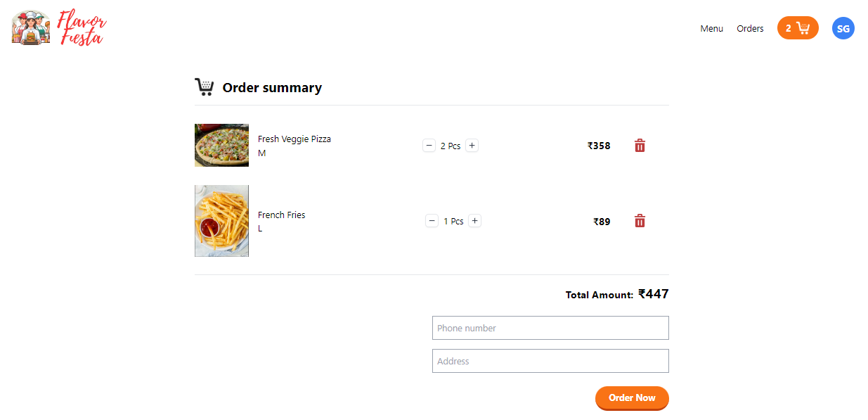Viewport: 868px width, 420px height.
Task: Click the Flavor Fiesta chef logo image
Action: point(31,28)
